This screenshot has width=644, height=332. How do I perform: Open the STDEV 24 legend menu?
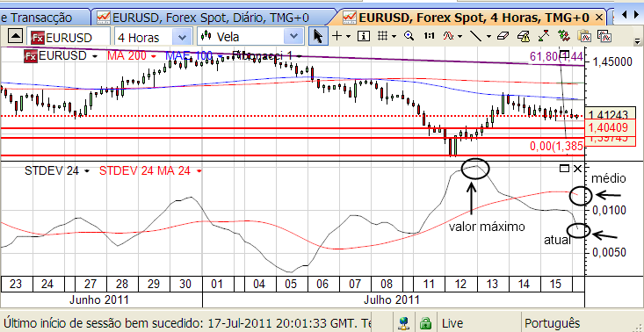coord(87,170)
